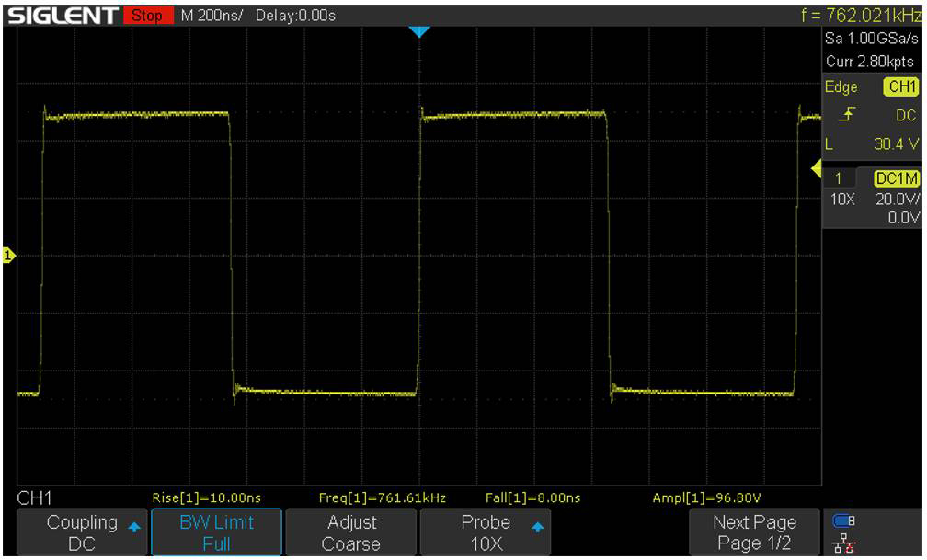Image resolution: width=927 pixels, height=560 pixels.
Task: Click the yellow channel 1 number badge
Action: (x=838, y=177)
